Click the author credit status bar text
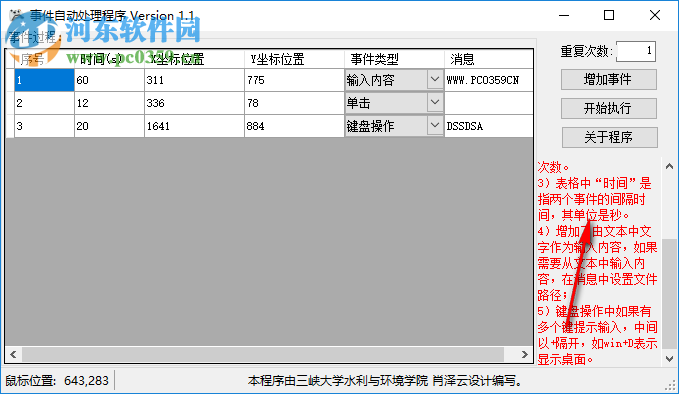This screenshot has width=679, height=394. (385, 381)
